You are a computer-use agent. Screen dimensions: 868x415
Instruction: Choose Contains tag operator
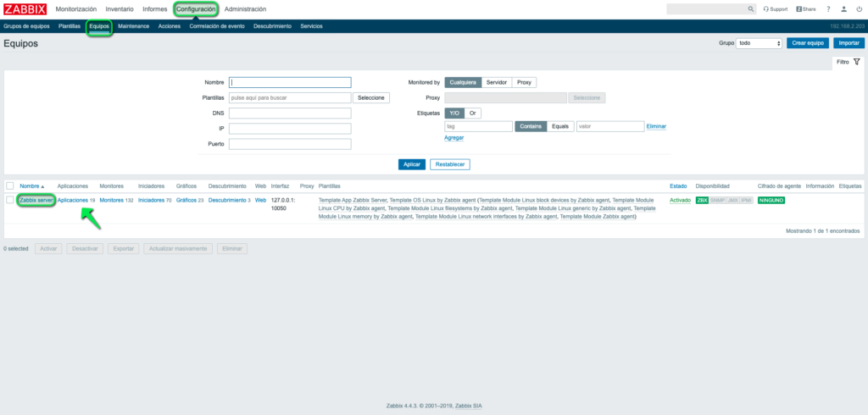(531, 126)
